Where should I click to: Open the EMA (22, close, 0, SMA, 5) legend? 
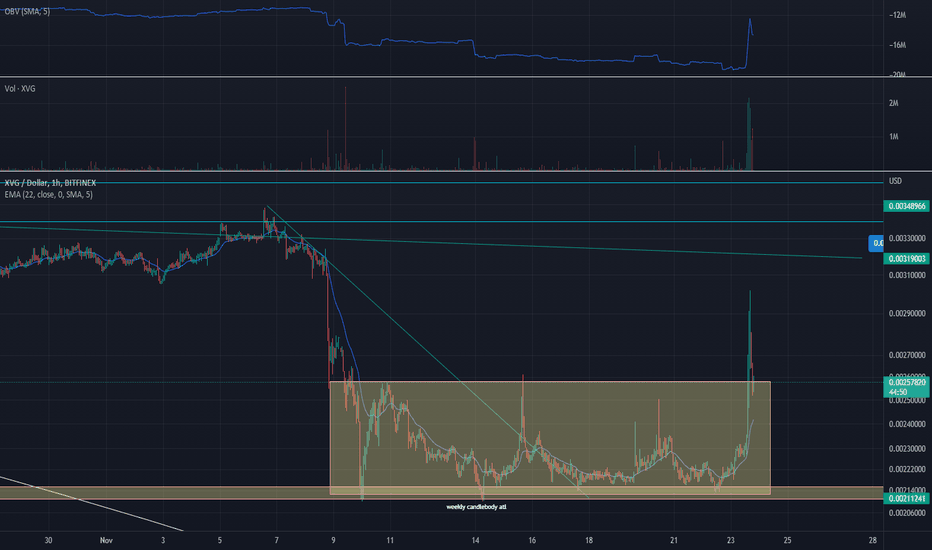coord(48,194)
